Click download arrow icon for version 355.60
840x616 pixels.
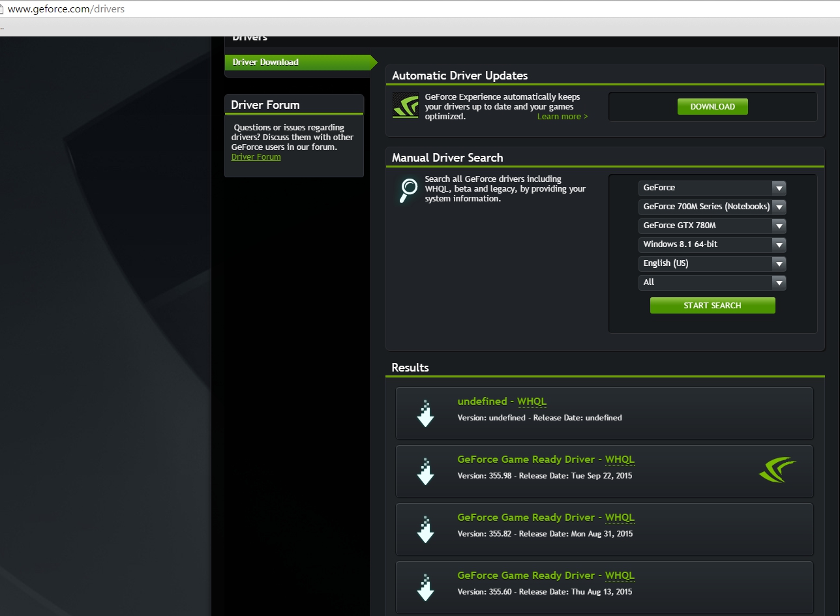click(425, 587)
